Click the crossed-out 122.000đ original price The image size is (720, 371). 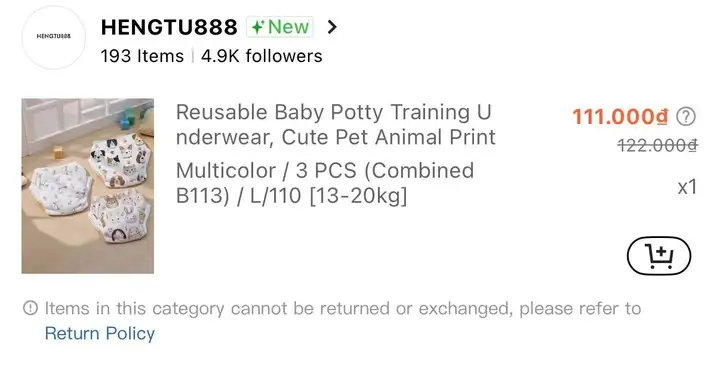(658, 145)
